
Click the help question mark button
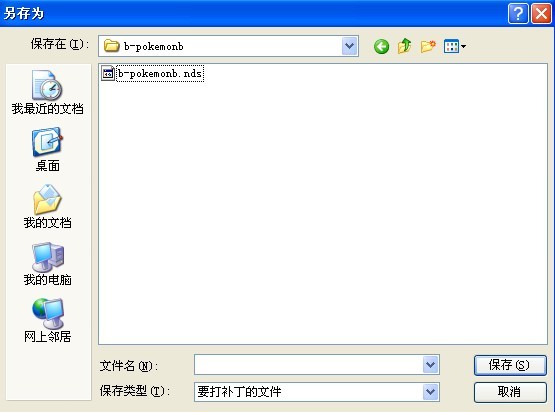(518, 14)
